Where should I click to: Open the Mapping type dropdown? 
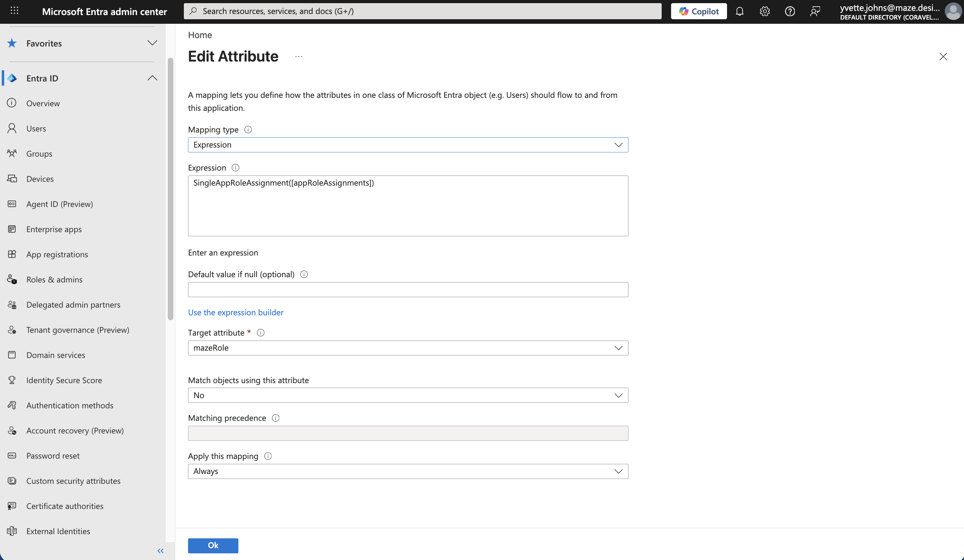(x=408, y=145)
